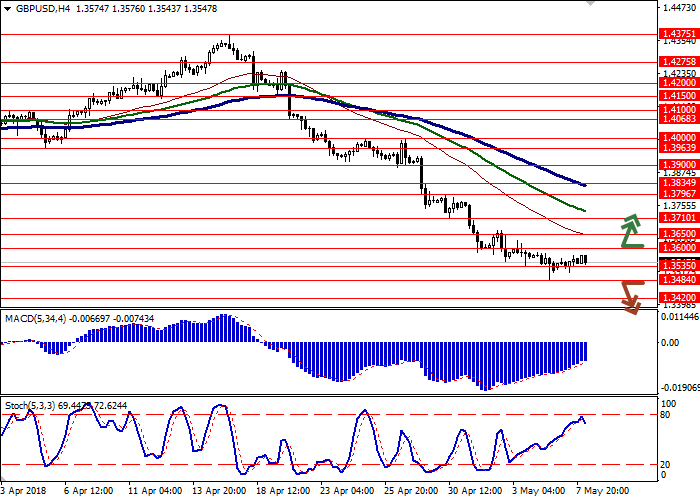This screenshot has width=700, height=500.
Task: Click the MACD 0.00 zero level label
Action: point(672,342)
